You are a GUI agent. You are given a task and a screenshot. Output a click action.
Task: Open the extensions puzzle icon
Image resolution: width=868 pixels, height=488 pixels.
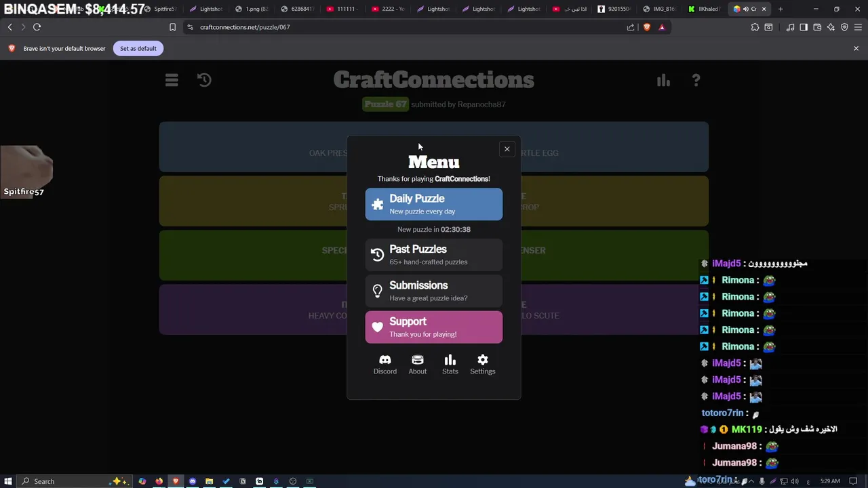pos(755,27)
